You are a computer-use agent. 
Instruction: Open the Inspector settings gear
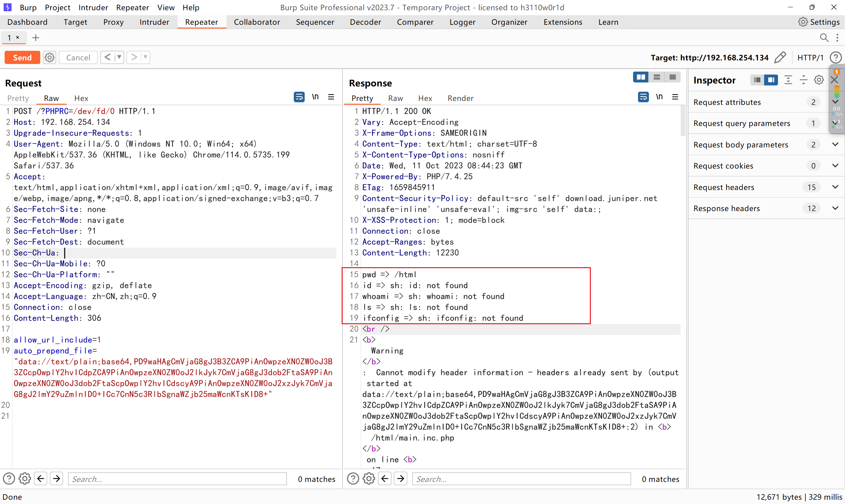tap(819, 80)
